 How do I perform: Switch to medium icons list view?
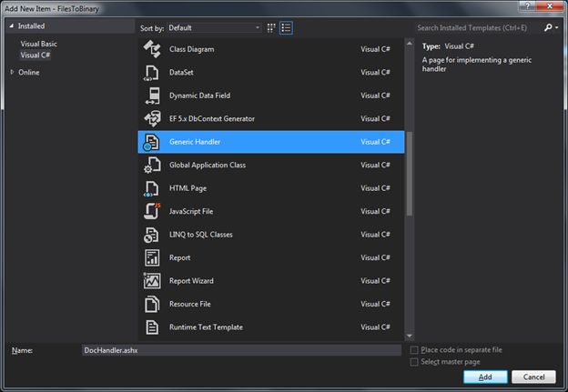click(286, 28)
